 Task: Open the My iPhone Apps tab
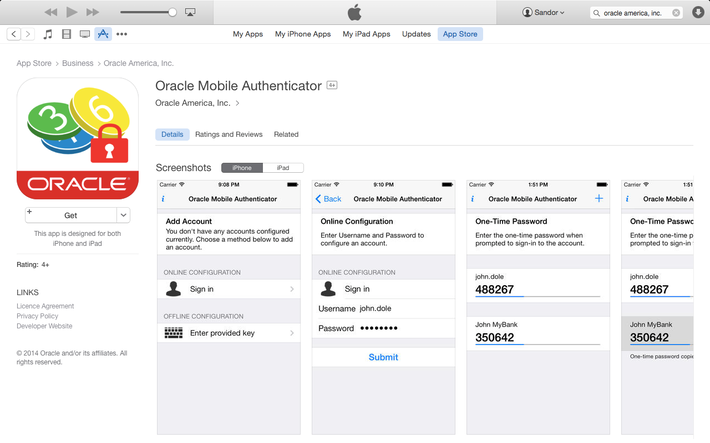point(303,34)
